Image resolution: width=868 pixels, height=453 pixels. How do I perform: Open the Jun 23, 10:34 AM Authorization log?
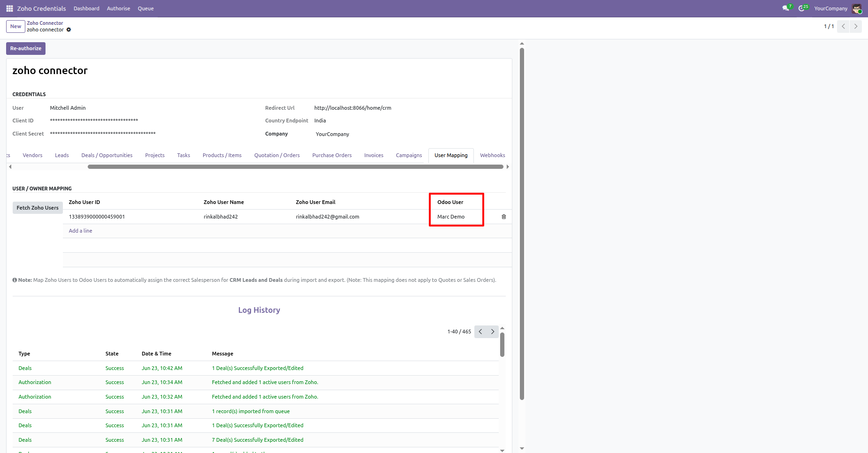tap(256, 383)
